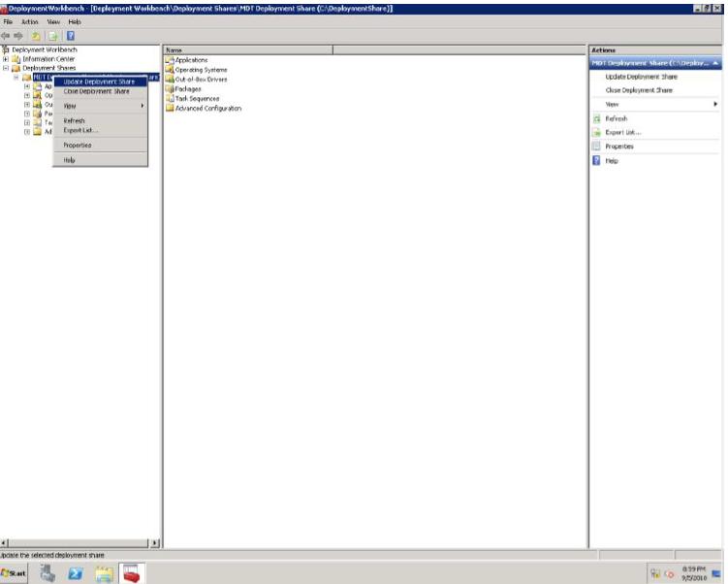Choose Properties in context menu
This screenshot has height=584, width=728.
(101, 146)
